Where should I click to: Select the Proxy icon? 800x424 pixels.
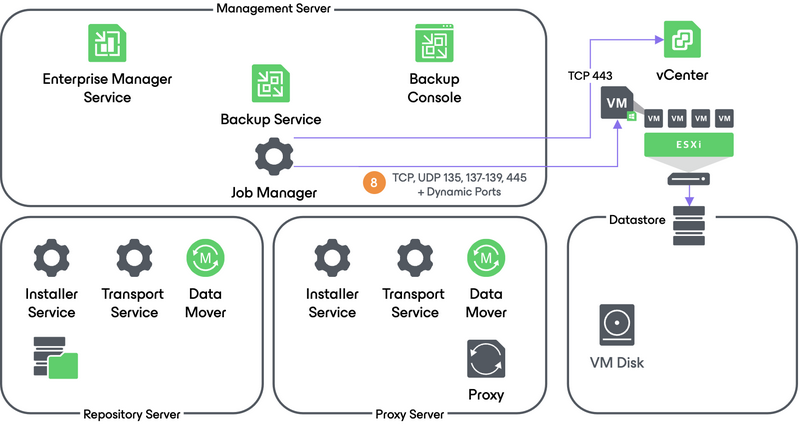pyautogui.click(x=486, y=359)
